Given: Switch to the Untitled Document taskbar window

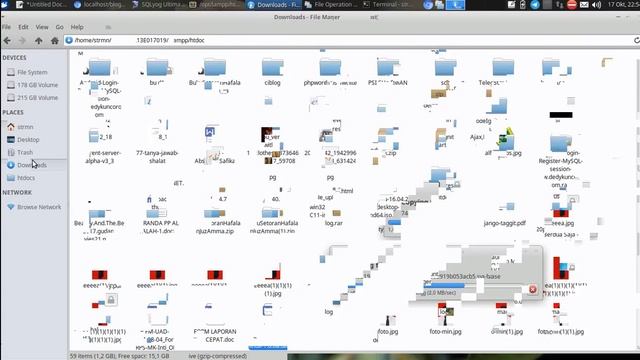Looking at the screenshot, I should [x=41, y=5].
